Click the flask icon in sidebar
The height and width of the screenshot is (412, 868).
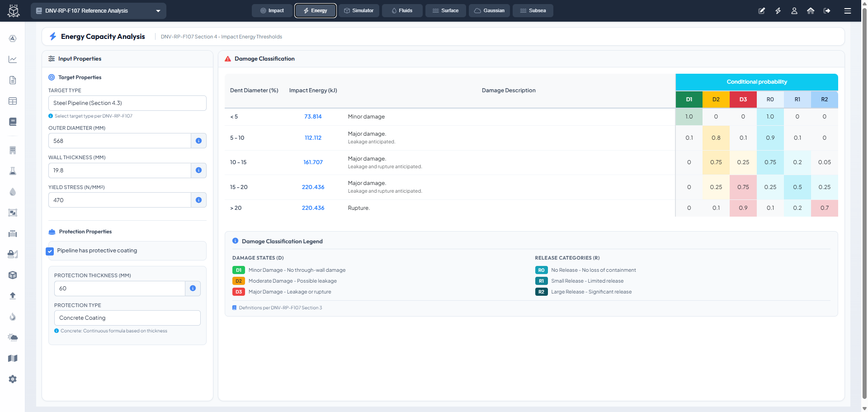(x=13, y=171)
